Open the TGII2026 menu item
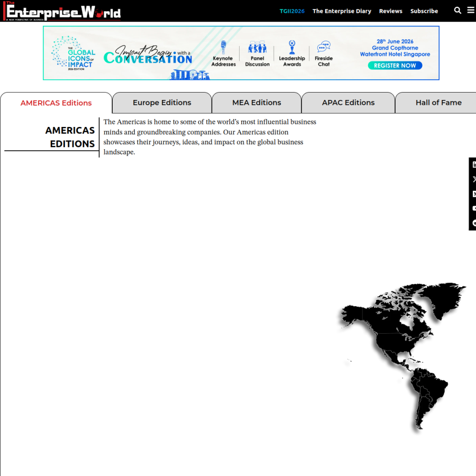Viewport: 476px width, 476px height. coord(292,11)
